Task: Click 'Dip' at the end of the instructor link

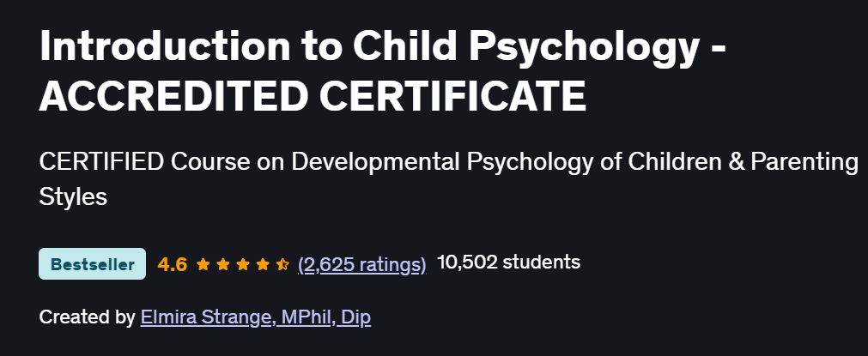Action: point(355,317)
